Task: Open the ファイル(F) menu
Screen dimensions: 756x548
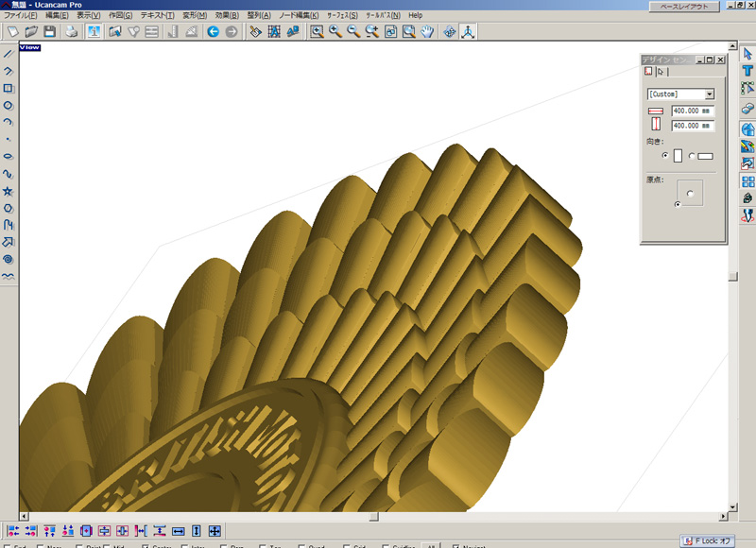Action: pyautogui.click(x=21, y=16)
